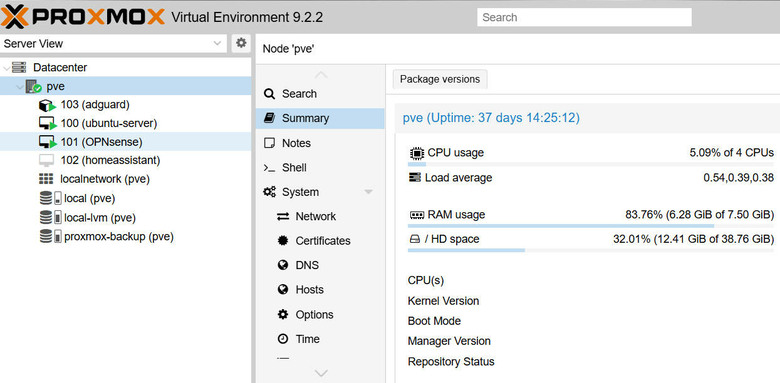
Task: Select localnetwork (pve) in the tree
Action: (125, 179)
